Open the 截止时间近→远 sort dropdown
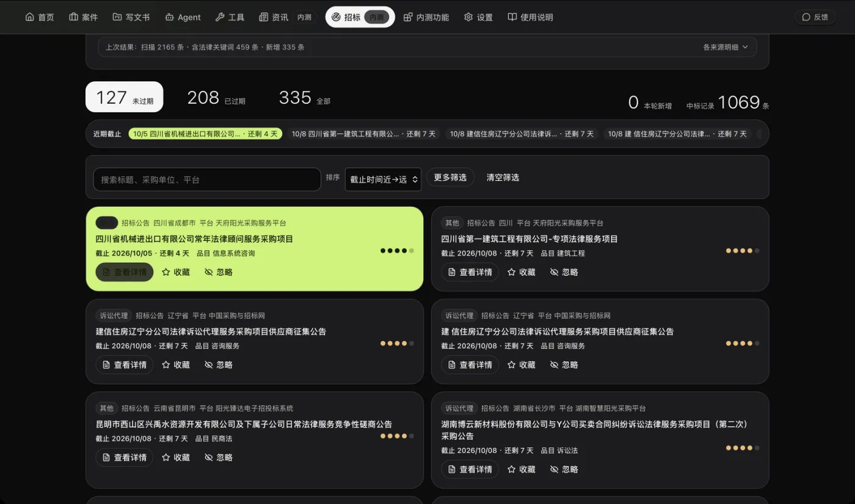The image size is (855, 504). (383, 179)
